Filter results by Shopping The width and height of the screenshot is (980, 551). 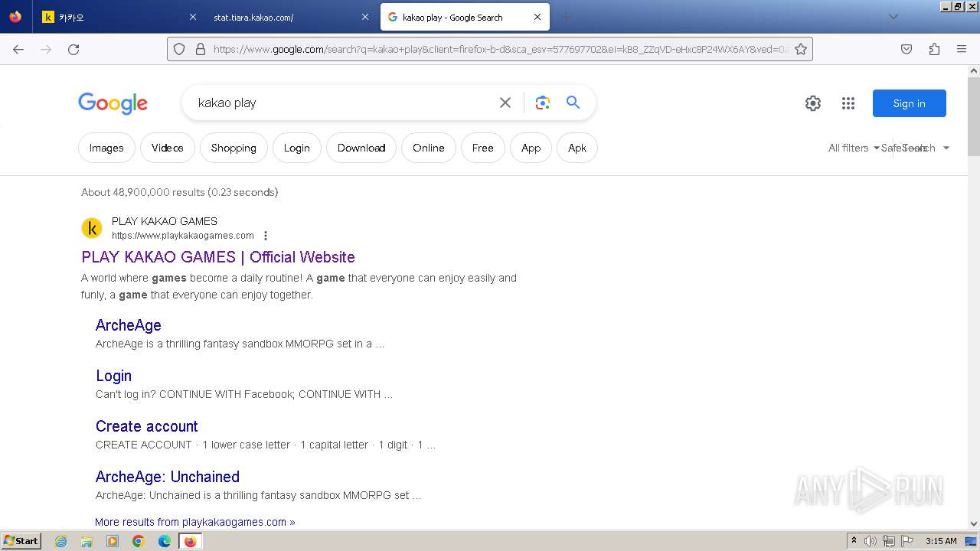[234, 148]
